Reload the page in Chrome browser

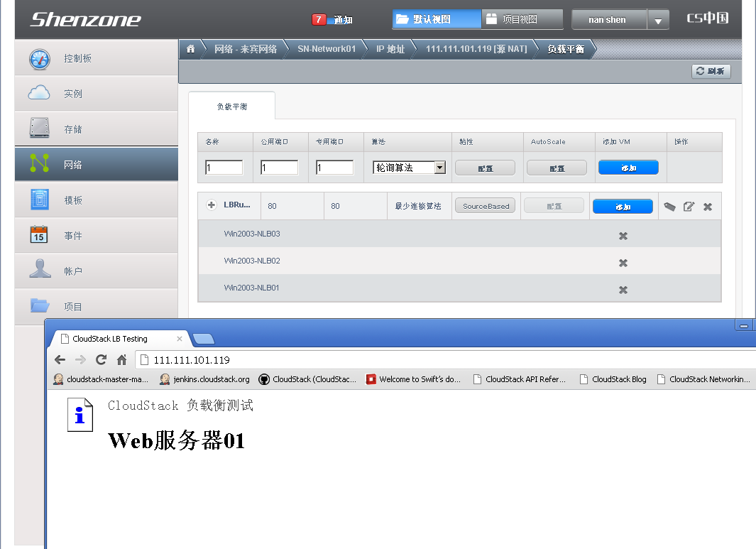[x=101, y=359]
